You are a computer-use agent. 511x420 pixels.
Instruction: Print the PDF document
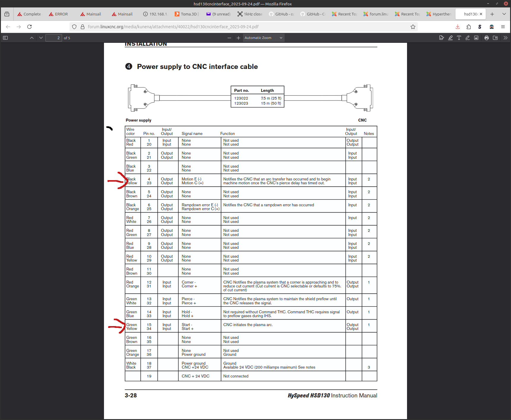487,38
